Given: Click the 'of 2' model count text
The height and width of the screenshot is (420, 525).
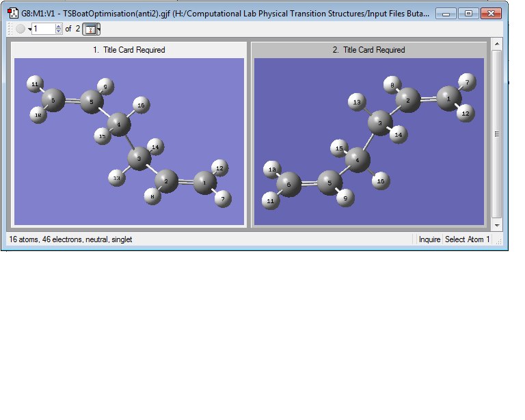Looking at the screenshot, I should coord(72,29).
